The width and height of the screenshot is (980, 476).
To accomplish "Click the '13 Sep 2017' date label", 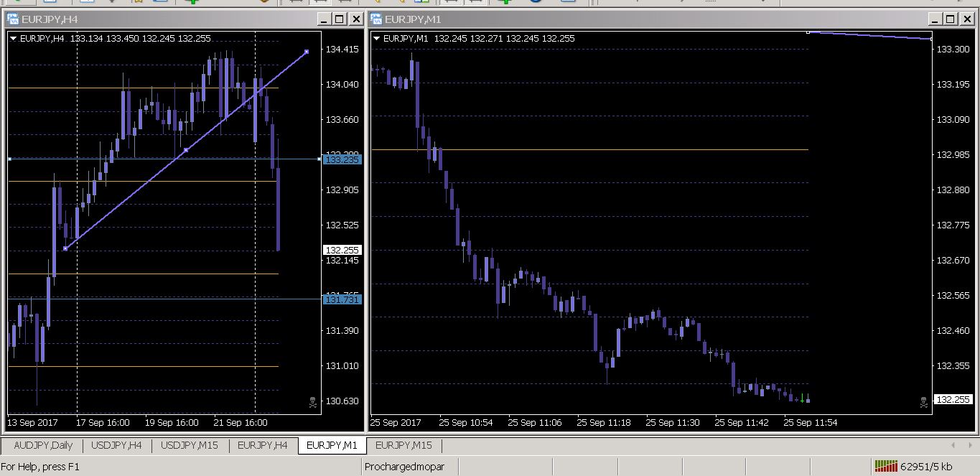I will point(32,422).
